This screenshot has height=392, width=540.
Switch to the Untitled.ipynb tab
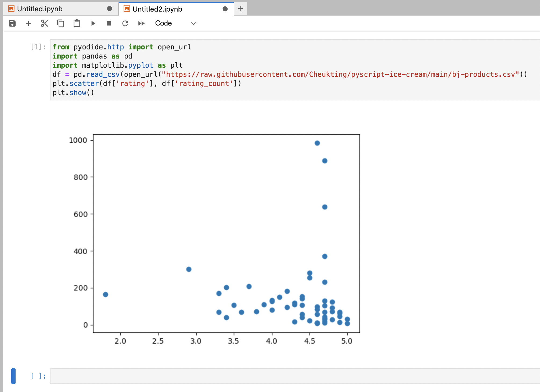pyautogui.click(x=40, y=9)
